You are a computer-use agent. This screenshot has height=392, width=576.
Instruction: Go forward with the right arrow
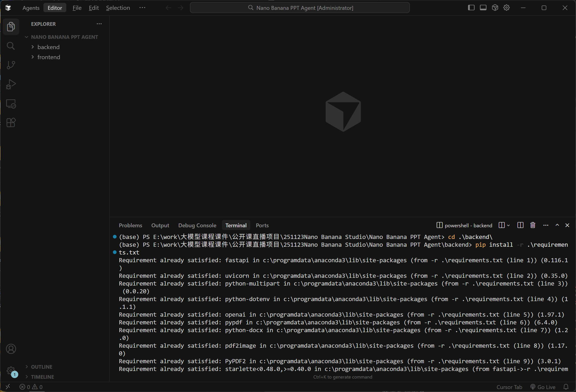[180, 8]
